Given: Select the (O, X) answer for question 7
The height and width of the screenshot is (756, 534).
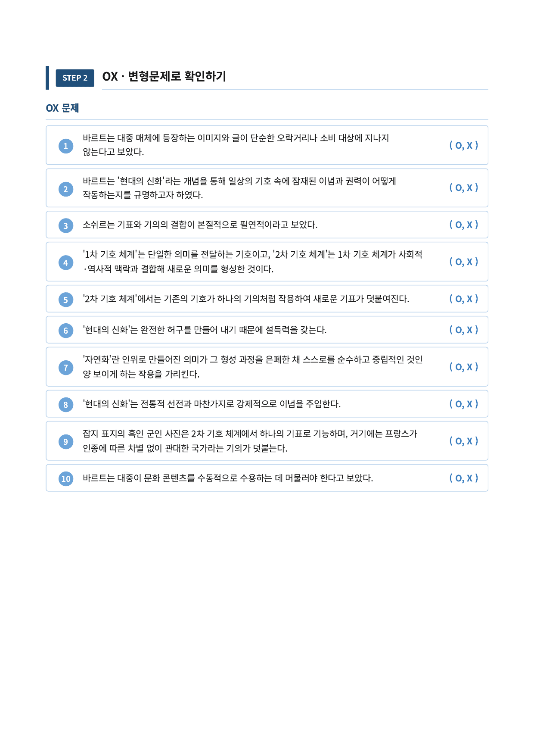Looking at the screenshot, I should tap(464, 367).
